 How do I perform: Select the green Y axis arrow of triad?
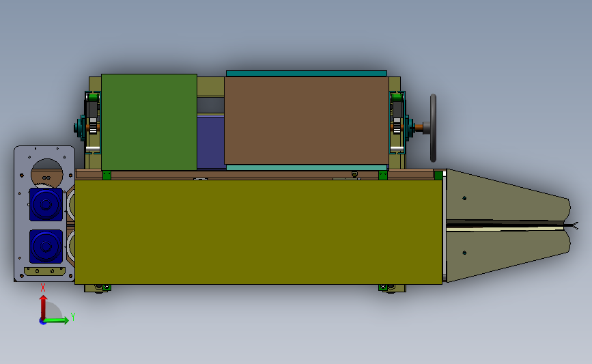(x=56, y=320)
